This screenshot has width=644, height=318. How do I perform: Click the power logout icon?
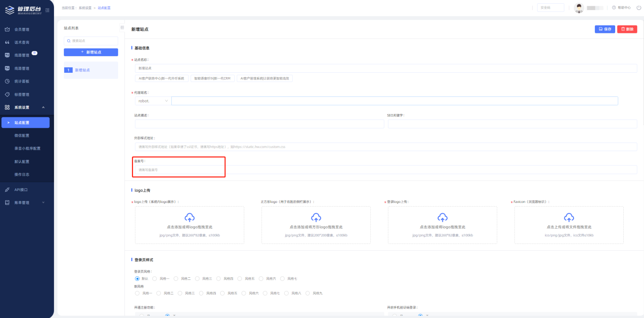638,8
